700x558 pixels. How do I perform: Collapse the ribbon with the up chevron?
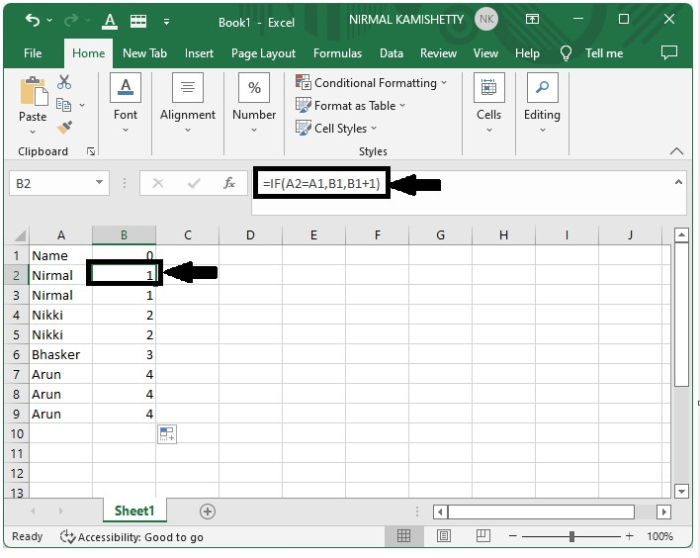click(676, 151)
